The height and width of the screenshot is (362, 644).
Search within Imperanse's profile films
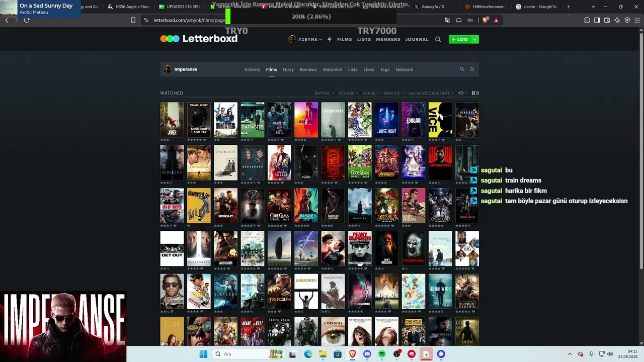tap(462, 69)
